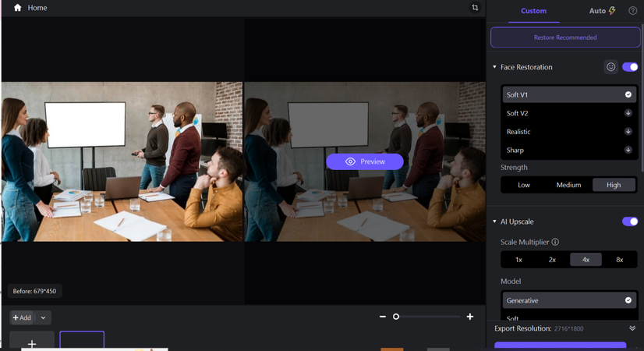
Task: Choose 8x scale multiplier
Action: [x=619, y=260]
